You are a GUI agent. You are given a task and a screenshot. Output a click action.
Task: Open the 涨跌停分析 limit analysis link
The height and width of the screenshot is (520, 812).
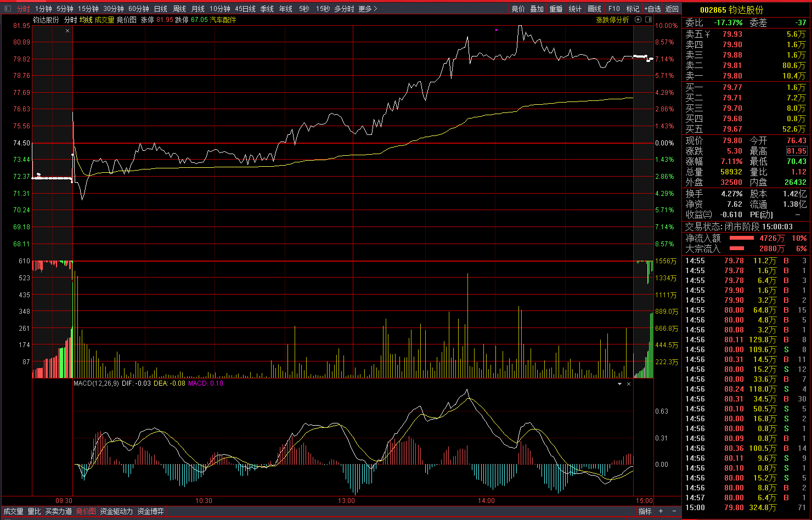[x=612, y=20]
